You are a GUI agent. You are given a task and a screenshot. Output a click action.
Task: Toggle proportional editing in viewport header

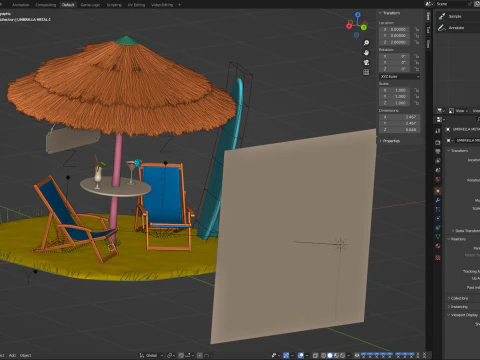tap(200, 355)
